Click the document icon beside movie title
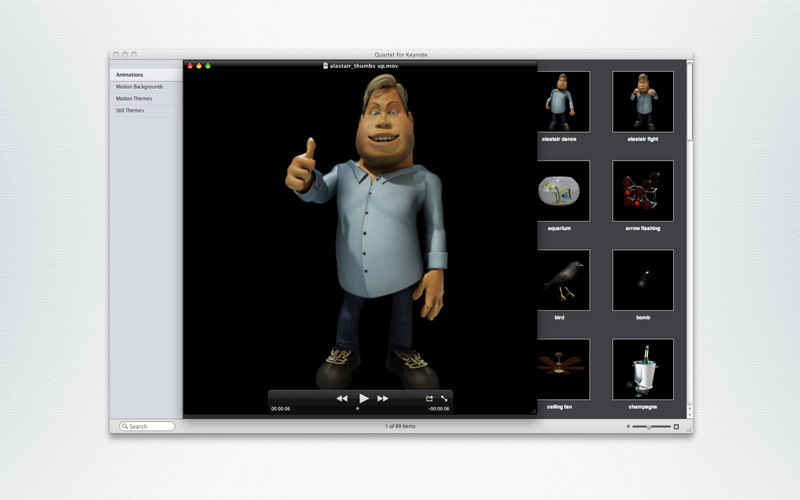The width and height of the screenshot is (800, 500). point(326,66)
